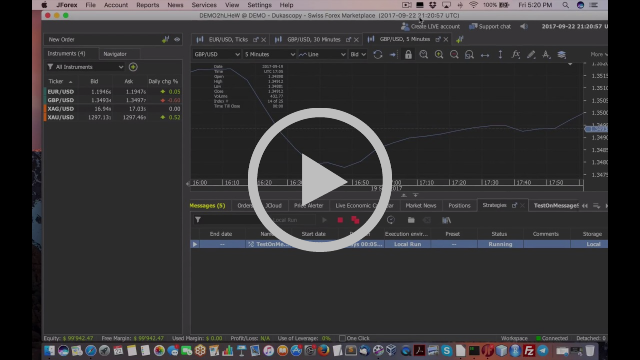The image size is (640, 360).
Task: Select the XAU/USD instrument row
Action: (x=113, y=118)
